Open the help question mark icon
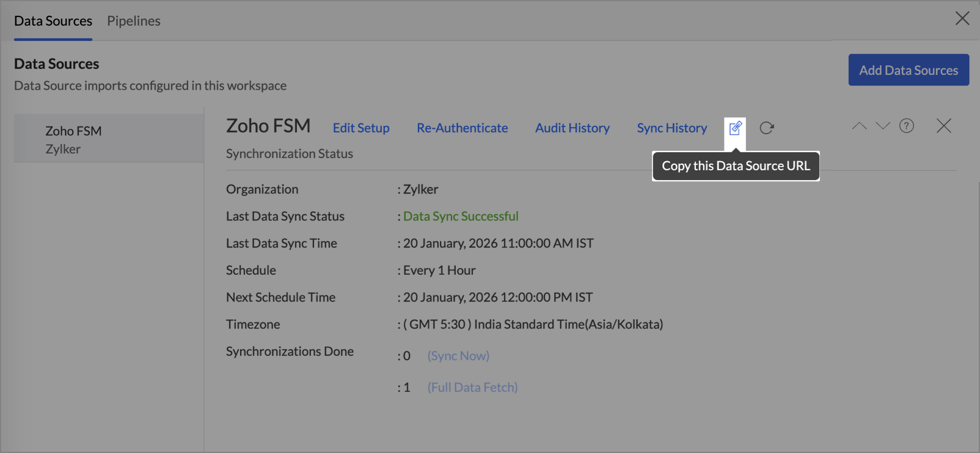Image resolution: width=980 pixels, height=453 pixels. pyautogui.click(x=907, y=126)
